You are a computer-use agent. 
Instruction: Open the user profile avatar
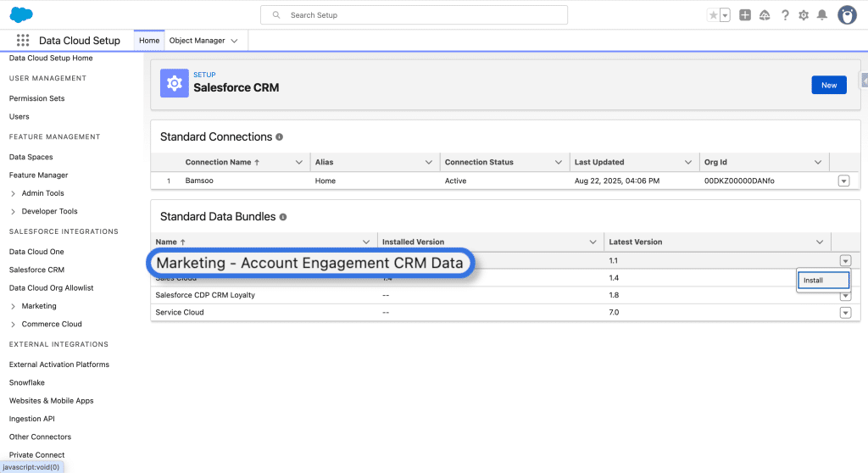[847, 15]
